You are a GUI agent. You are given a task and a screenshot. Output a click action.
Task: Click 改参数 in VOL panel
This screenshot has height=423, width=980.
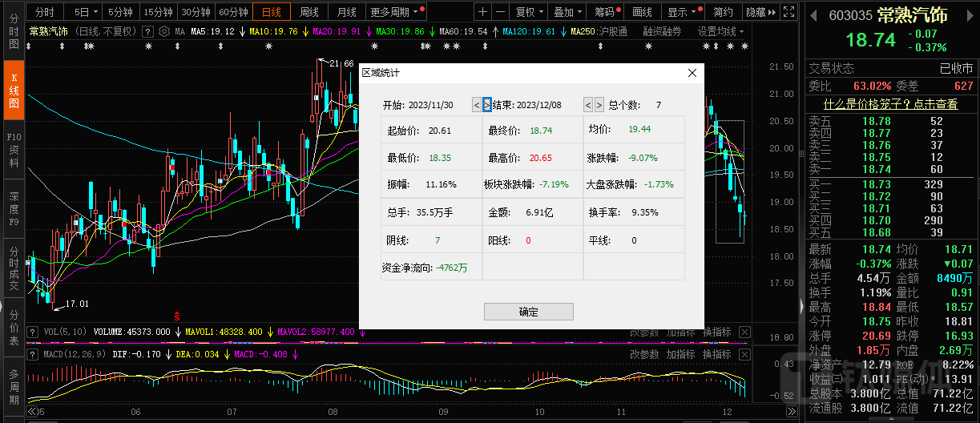click(x=644, y=332)
